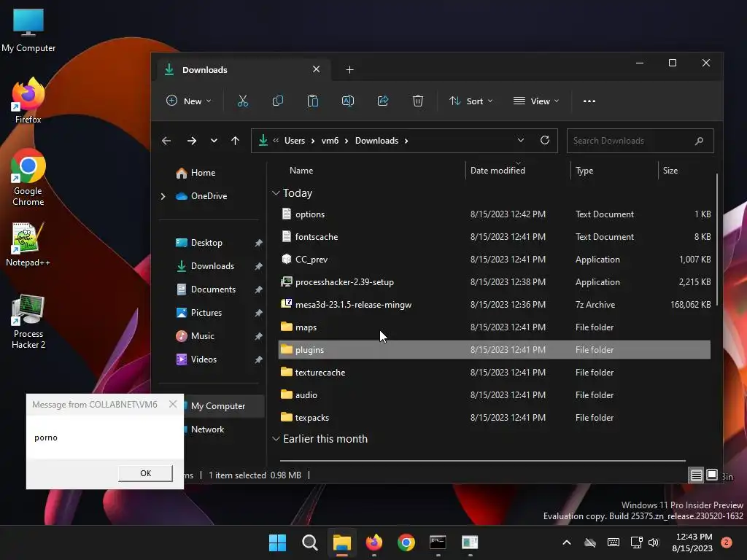This screenshot has width=747, height=560.
Task: Open Firefox desktop shortcut
Action: tap(28, 101)
